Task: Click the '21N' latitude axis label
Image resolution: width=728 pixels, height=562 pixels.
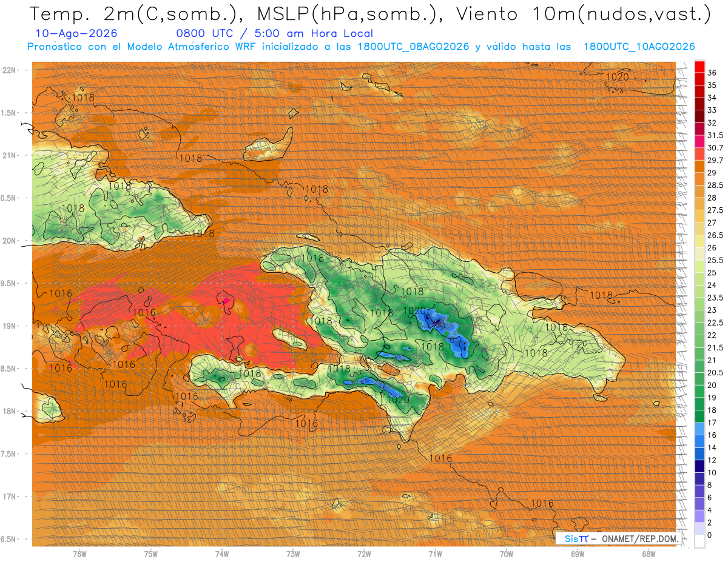Action: 10,155
